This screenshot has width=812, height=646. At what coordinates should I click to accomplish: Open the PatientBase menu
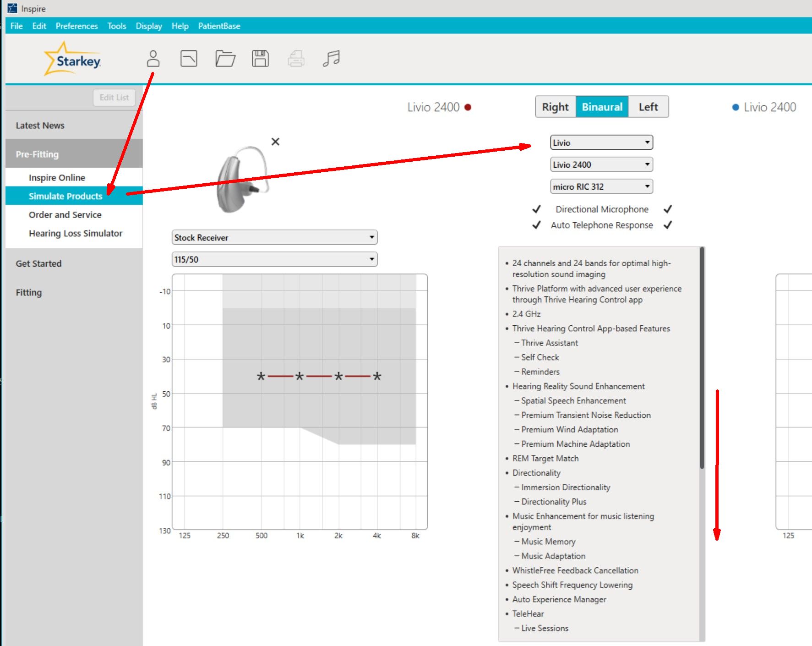click(219, 26)
